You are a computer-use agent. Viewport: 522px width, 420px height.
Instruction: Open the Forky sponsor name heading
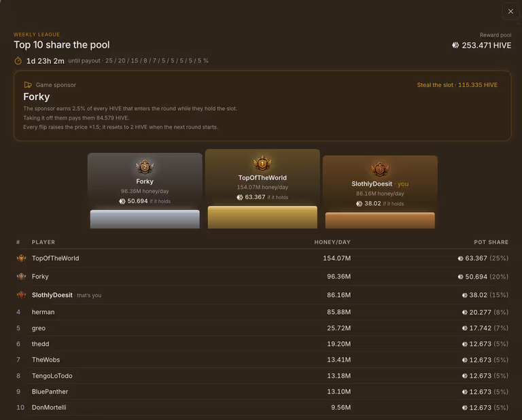click(36, 97)
